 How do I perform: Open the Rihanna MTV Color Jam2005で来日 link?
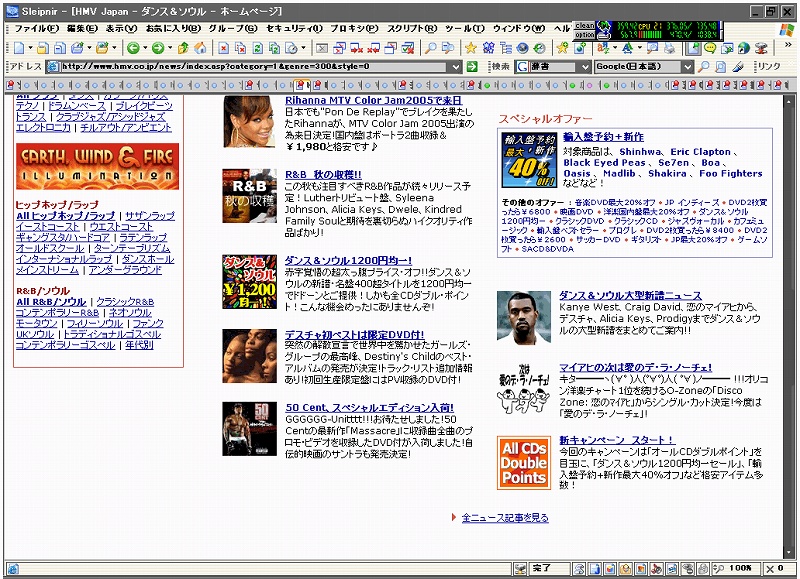pyautogui.click(x=373, y=100)
